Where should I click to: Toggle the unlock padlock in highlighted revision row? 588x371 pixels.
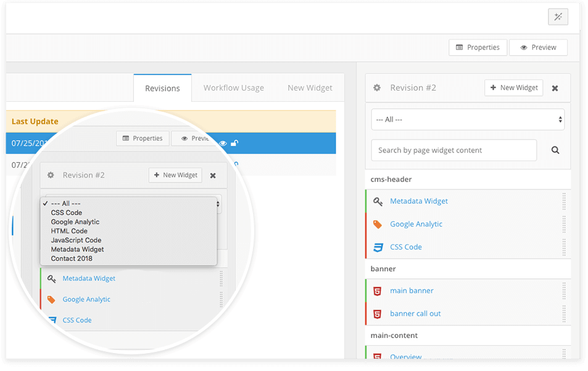pos(234,143)
